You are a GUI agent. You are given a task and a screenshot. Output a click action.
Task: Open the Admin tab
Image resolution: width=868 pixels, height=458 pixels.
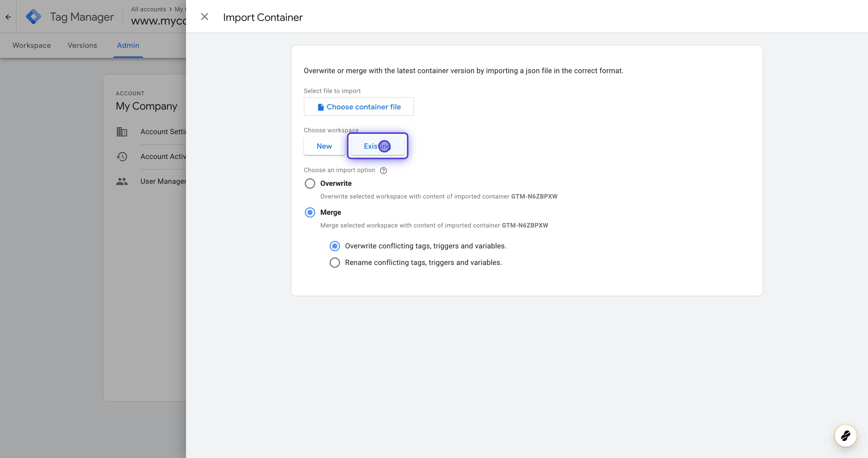[x=128, y=45]
